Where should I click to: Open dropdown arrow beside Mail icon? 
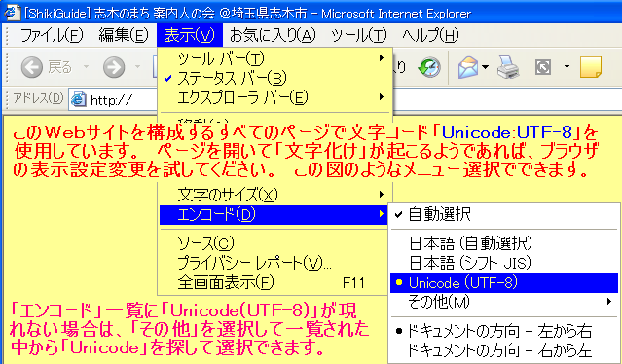point(485,67)
